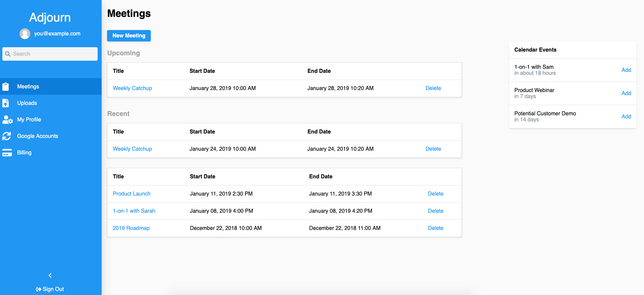The image size is (644, 295).
Task: Click the 'January 24, 2019 10:20 AM' cell
Action: 340,149
